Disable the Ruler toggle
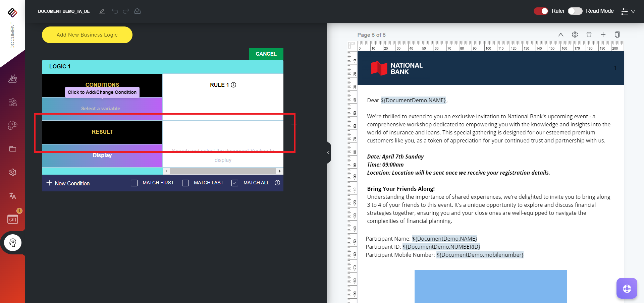644x303 pixels. coord(541,11)
